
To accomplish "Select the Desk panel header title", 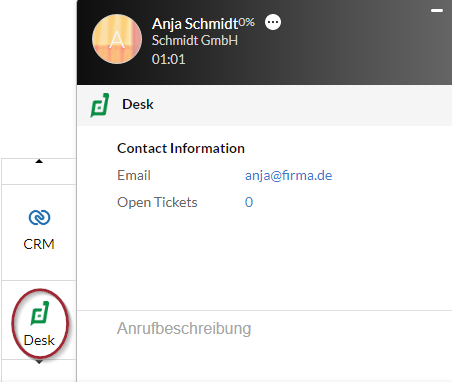I will coord(138,104).
